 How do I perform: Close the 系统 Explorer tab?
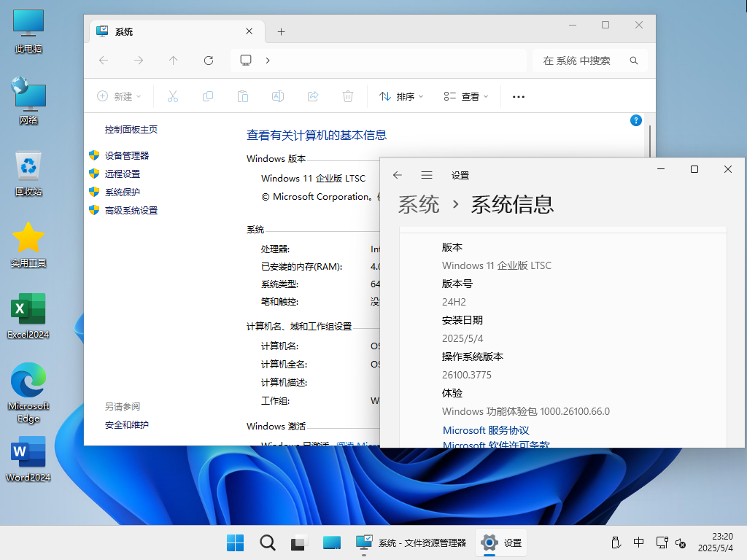click(249, 31)
